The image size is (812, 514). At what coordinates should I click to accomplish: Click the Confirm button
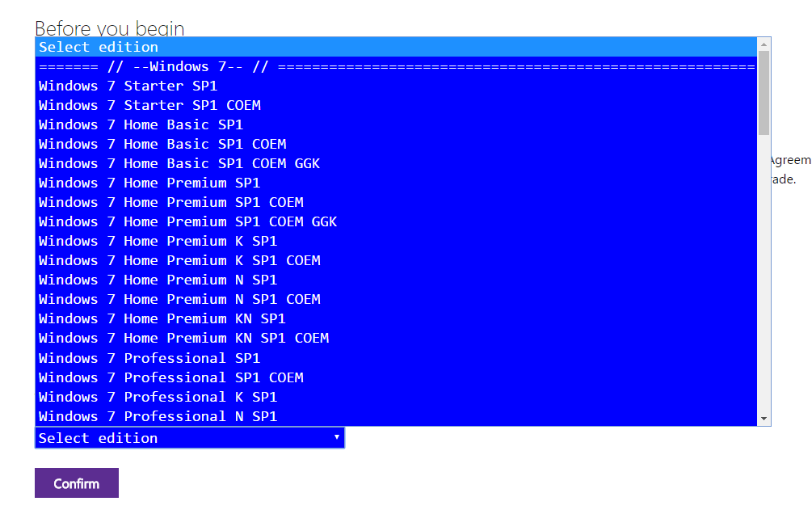coord(77,483)
